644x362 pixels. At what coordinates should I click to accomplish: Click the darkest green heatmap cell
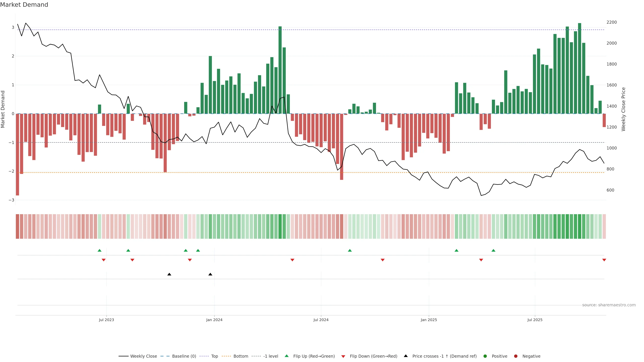[579, 226]
